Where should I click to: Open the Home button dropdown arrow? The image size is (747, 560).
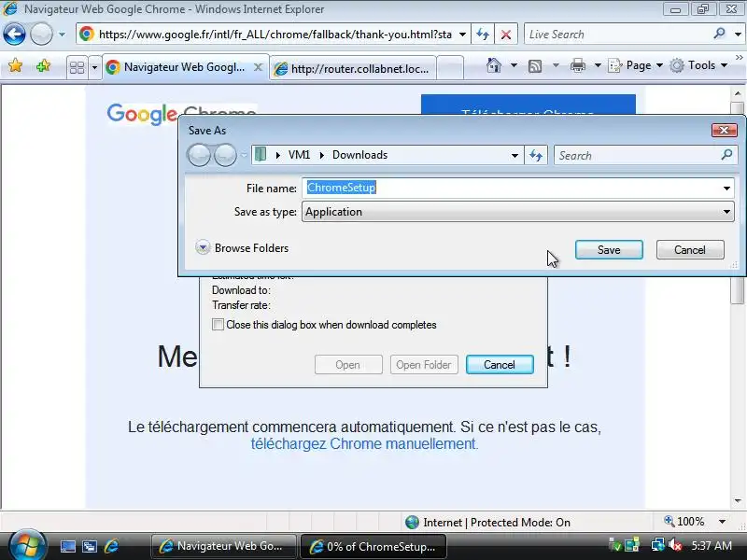[514, 65]
